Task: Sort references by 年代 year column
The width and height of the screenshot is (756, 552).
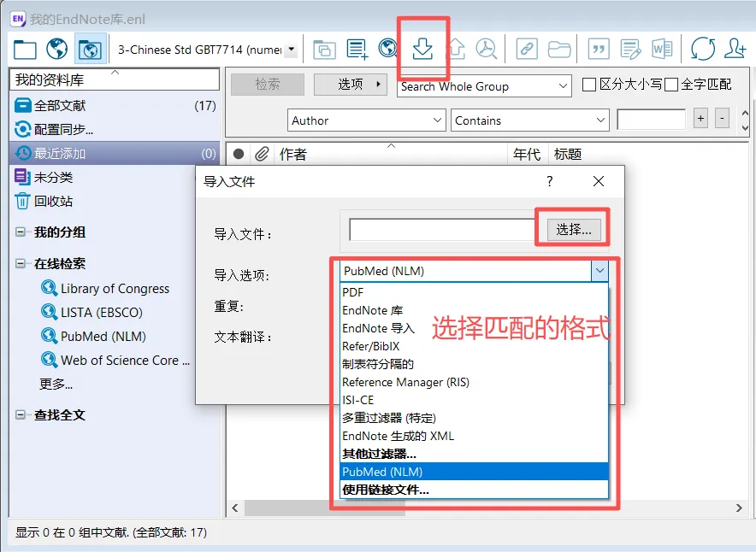Action: click(x=527, y=154)
